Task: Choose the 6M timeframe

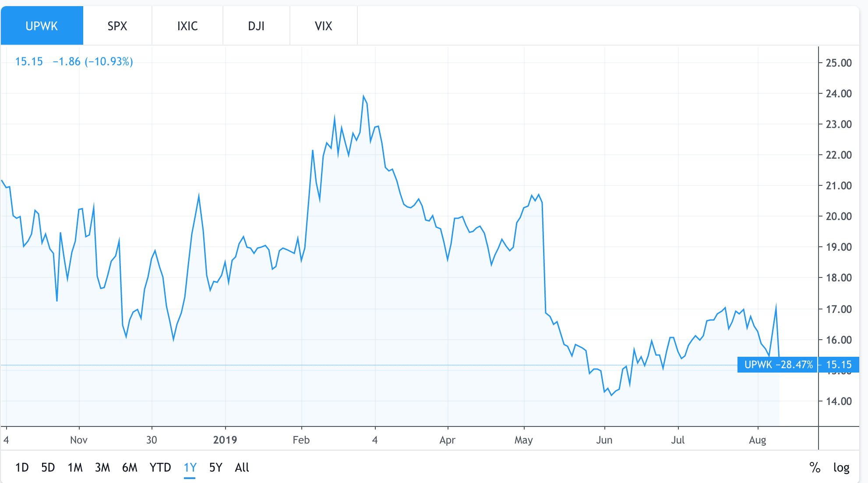Action: click(130, 467)
